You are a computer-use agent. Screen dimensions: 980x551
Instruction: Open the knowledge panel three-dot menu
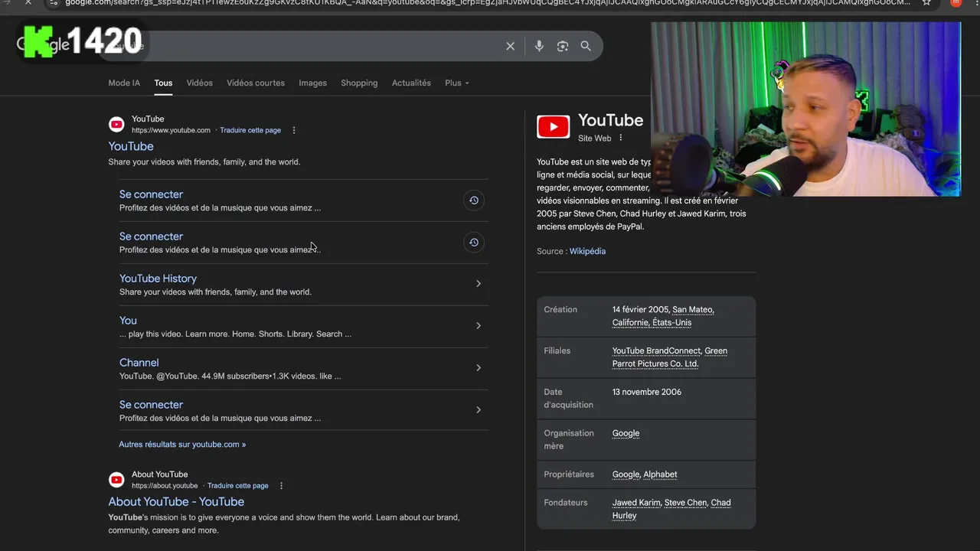[621, 138]
